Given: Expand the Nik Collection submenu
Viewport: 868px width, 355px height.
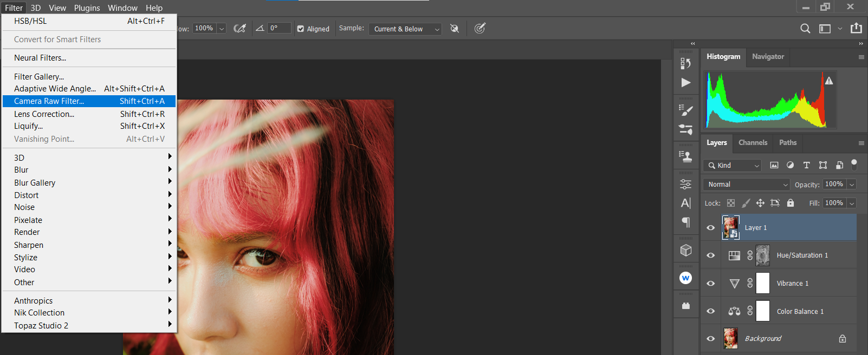Looking at the screenshot, I should point(89,313).
